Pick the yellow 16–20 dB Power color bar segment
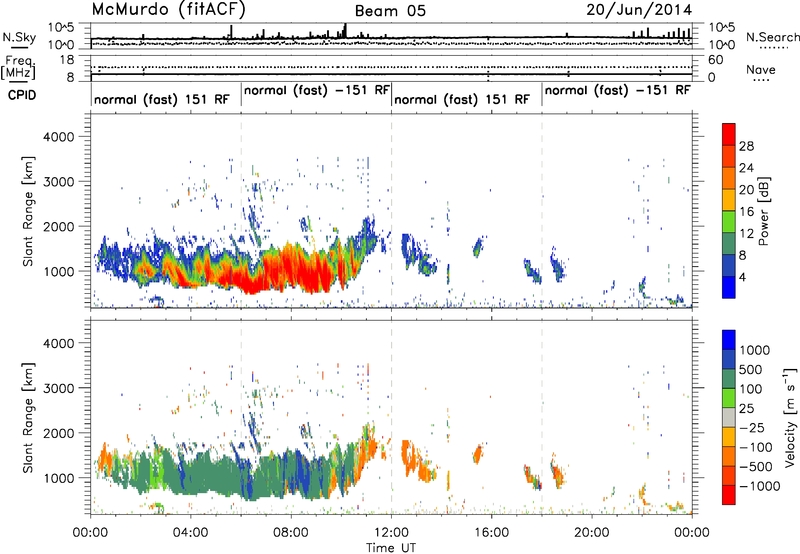 tap(729, 200)
